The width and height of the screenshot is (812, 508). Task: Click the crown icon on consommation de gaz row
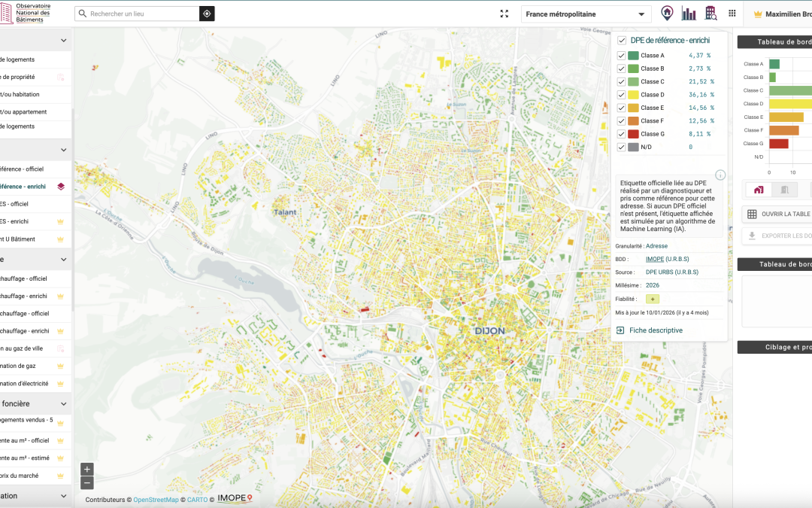pyautogui.click(x=60, y=366)
